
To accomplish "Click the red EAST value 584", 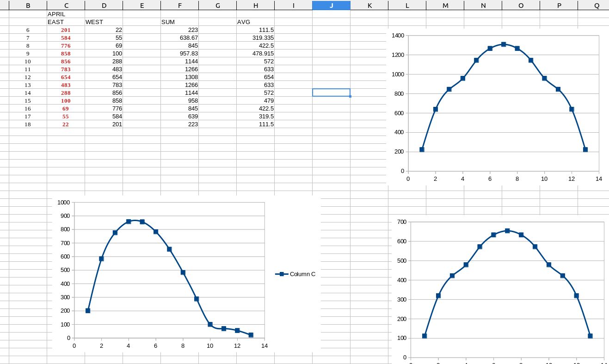I will [66, 37].
